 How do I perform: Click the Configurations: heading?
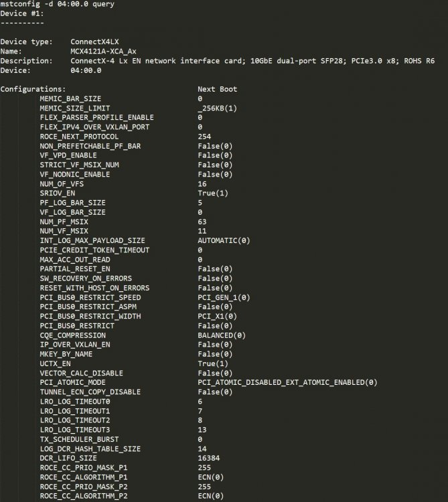(33, 89)
